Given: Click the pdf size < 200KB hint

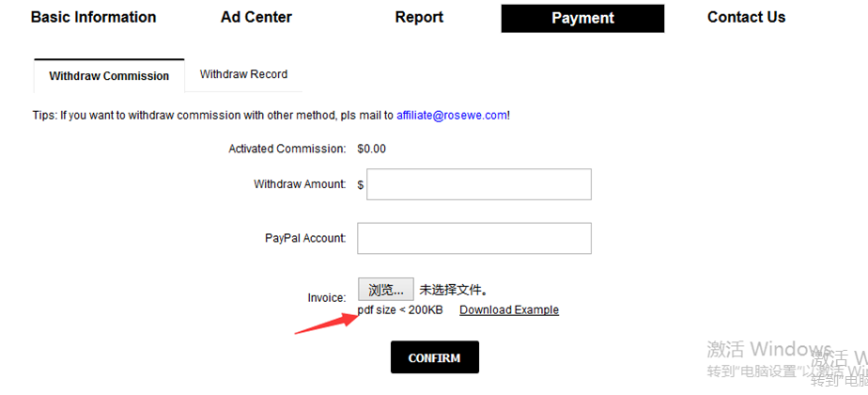Looking at the screenshot, I should point(400,310).
